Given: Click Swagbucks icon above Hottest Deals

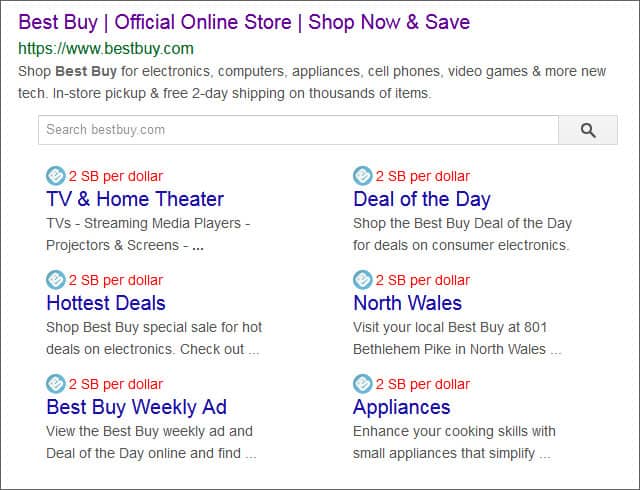Looking at the screenshot, I should tap(56, 280).
